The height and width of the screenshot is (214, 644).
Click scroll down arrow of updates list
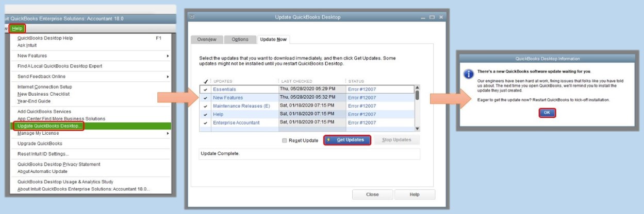pos(417,129)
